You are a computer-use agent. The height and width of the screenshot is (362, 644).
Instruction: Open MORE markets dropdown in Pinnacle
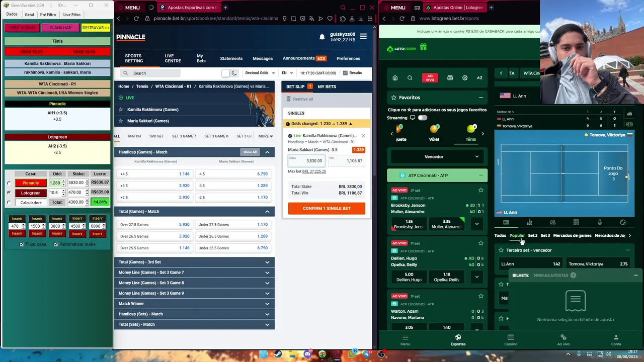click(x=266, y=136)
